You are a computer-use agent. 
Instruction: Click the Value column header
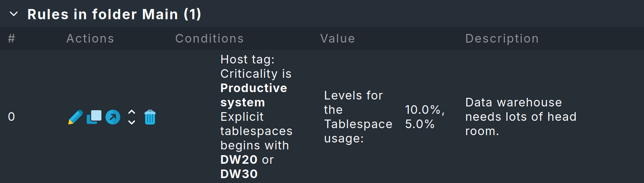[x=337, y=38]
